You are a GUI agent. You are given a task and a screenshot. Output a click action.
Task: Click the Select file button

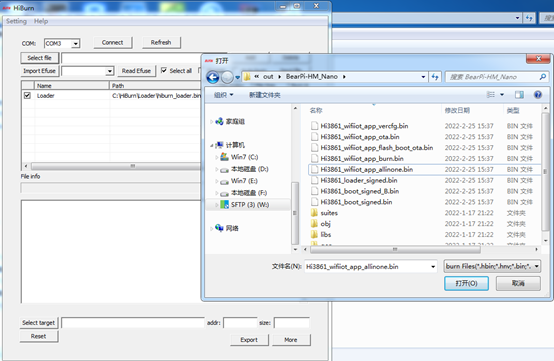point(40,58)
